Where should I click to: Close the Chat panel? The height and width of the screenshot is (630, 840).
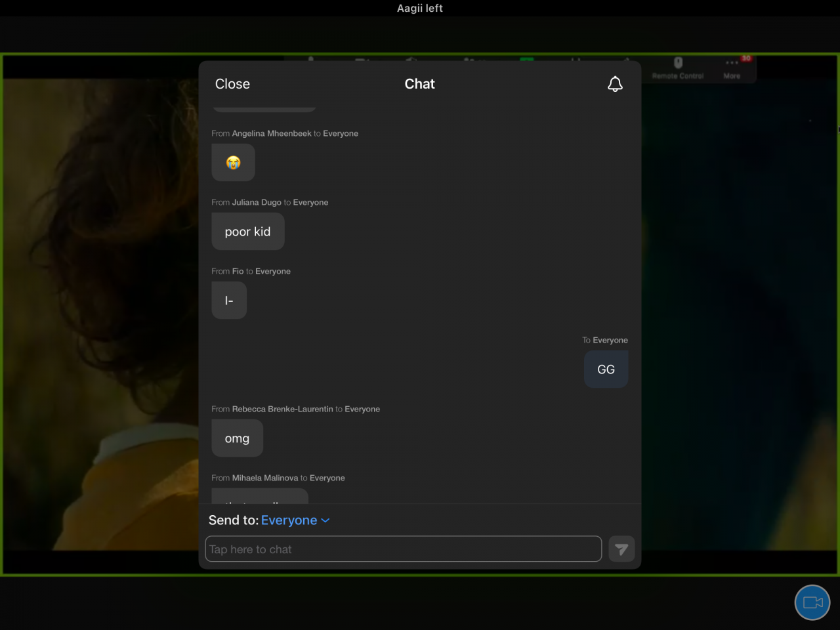coord(232,84)
